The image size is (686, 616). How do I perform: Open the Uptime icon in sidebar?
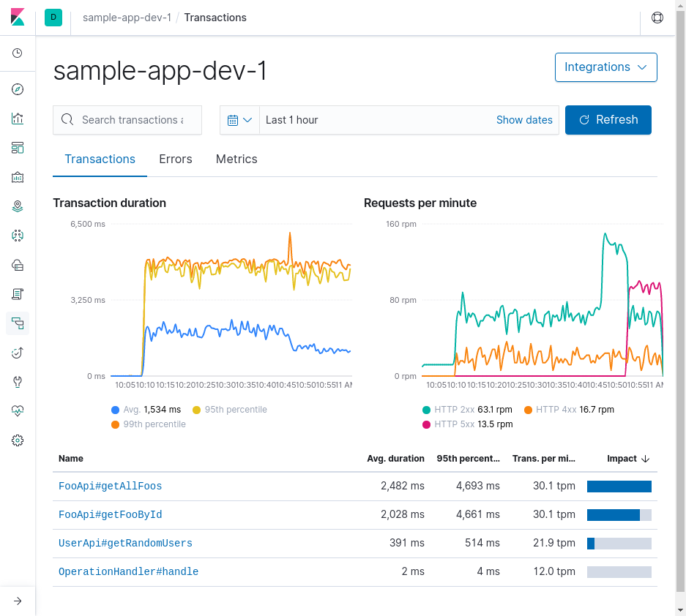click(x=18, y=353)
